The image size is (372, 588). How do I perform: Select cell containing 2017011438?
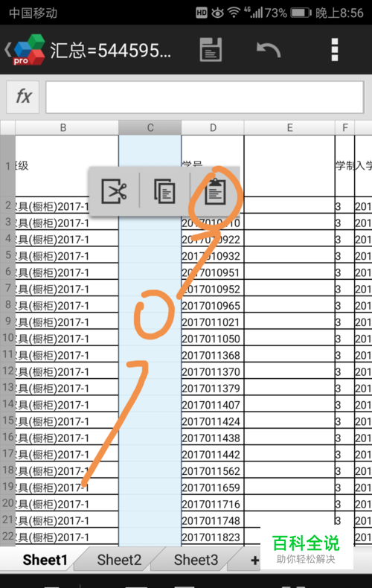point(213,437)
